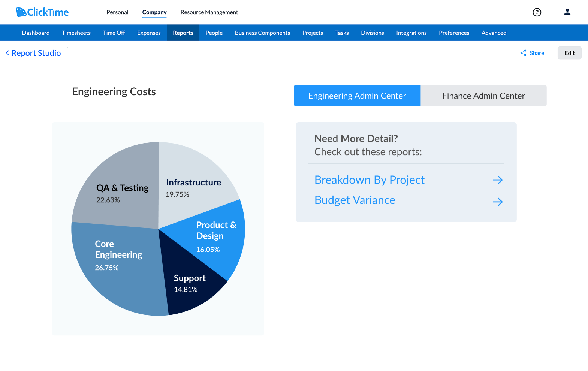588x371 pixels.
Task: Open the Projects tab
Action: 313,33
